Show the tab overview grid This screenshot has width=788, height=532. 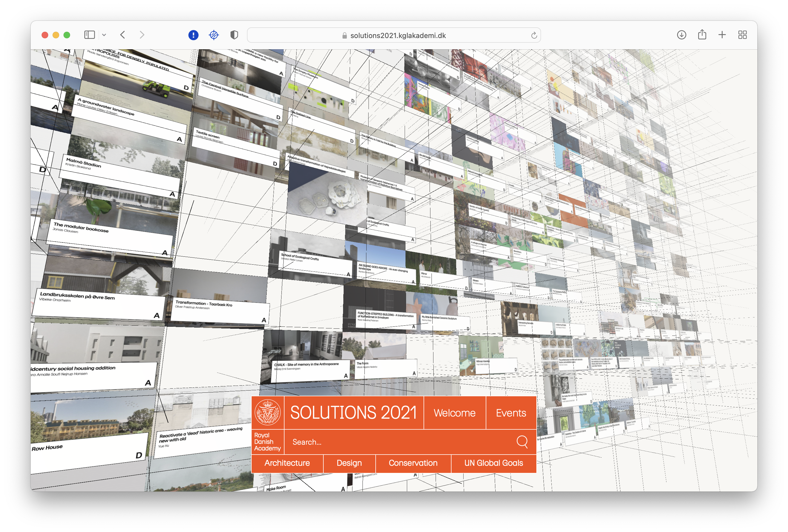pos(743,35)
